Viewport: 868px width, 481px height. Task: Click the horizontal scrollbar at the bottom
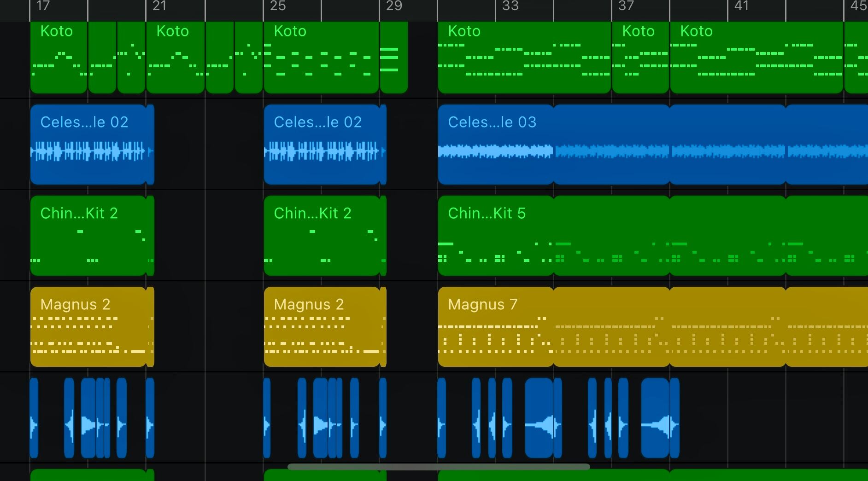[x=438, y=467]
